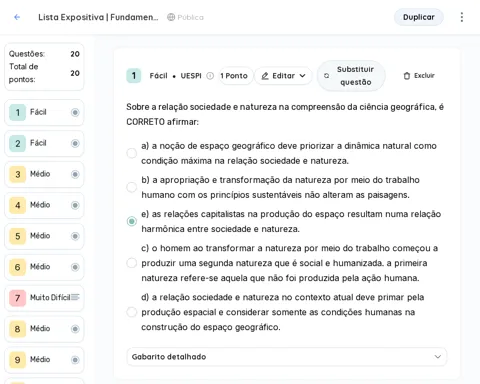
Task: Click the swap icon in Substituir questão
Action: [x=327, y=76]
